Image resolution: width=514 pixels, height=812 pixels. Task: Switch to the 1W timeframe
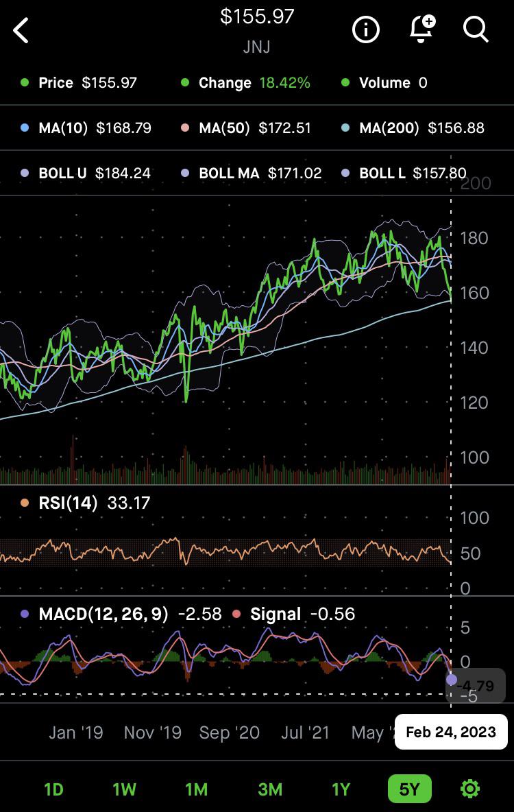click(124, 789)
